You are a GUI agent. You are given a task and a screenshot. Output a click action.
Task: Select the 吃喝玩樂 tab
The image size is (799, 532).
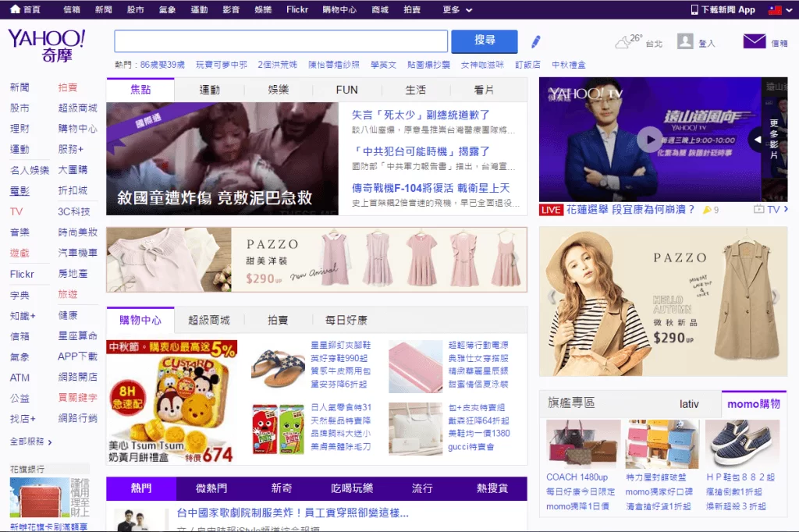[352, 488]
